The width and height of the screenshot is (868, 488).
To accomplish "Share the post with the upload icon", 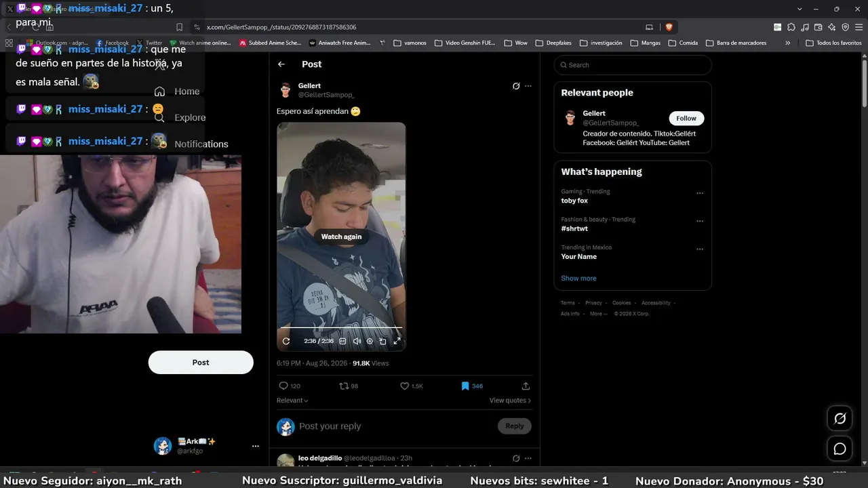I will coord(526,386).
